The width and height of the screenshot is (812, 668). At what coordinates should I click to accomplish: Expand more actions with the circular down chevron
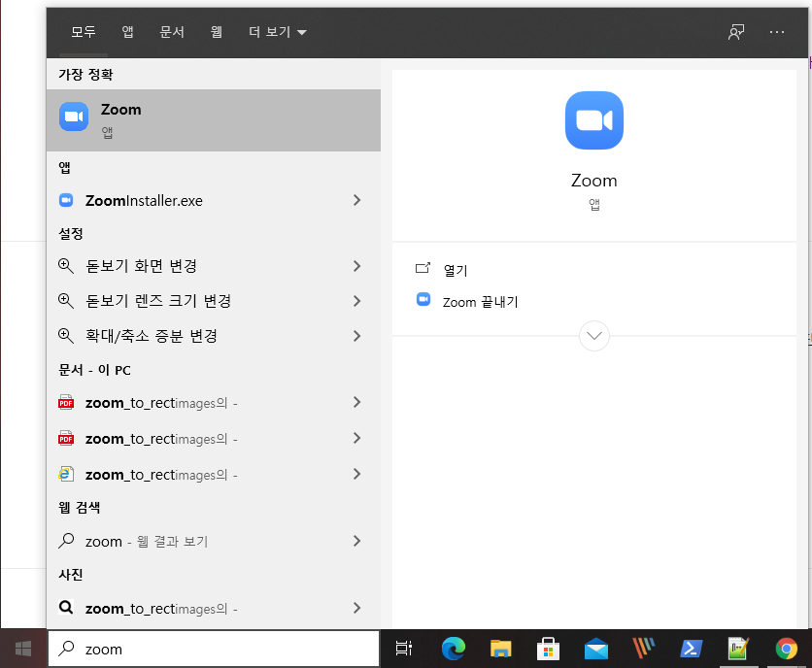pos(594,336)
